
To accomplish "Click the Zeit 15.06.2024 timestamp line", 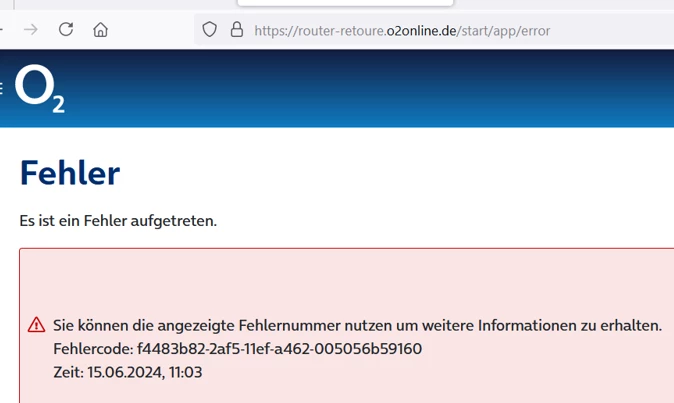I will pyautogui.click(x=127, y=372).
